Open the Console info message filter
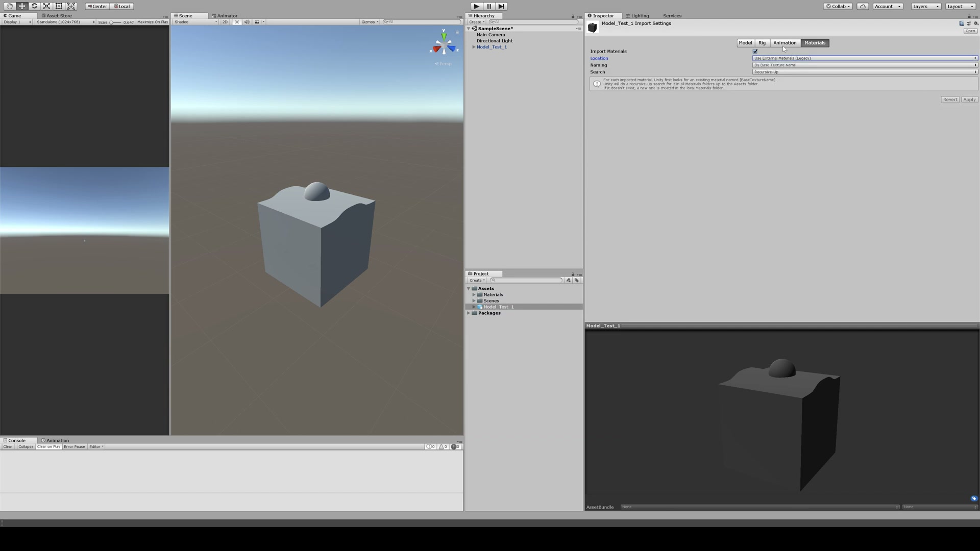This screenshot has height=551, width=980. point(431,447)
